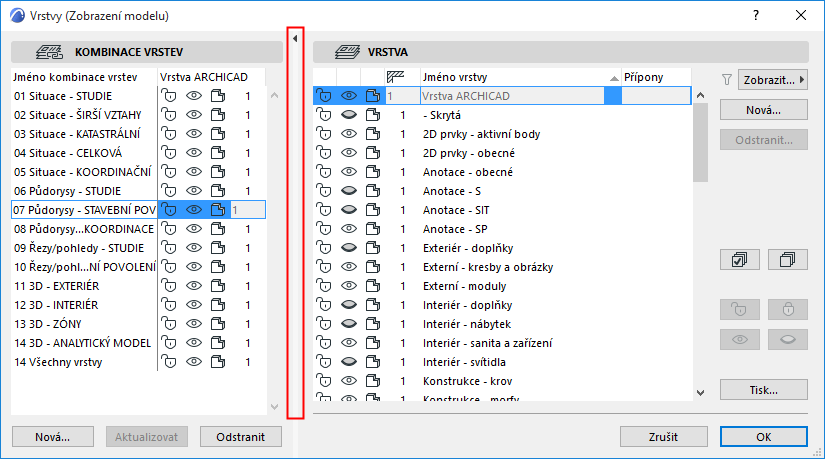Viewport: 825px width, 459px height.
Task: Click the Tisk... button
Action: point(763,390)
